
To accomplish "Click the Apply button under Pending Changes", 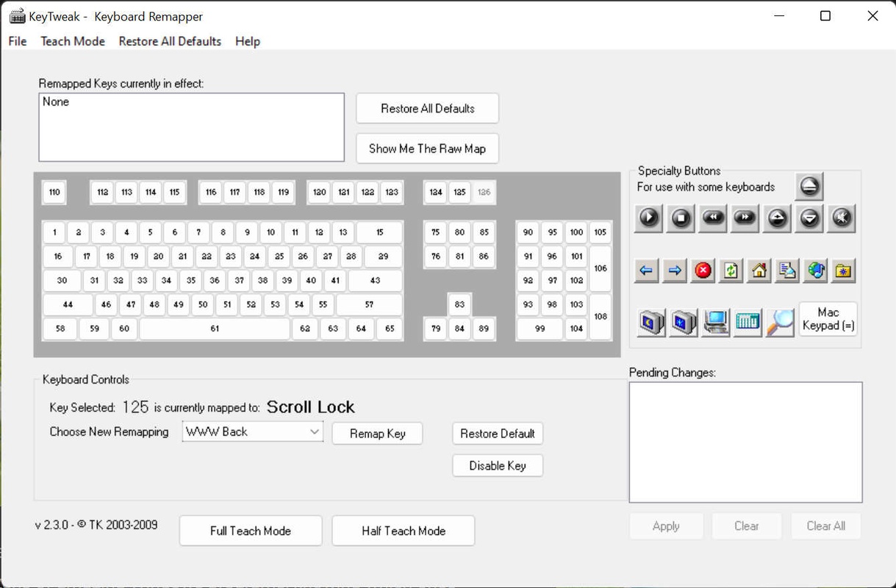I will (x=666, y=526).
